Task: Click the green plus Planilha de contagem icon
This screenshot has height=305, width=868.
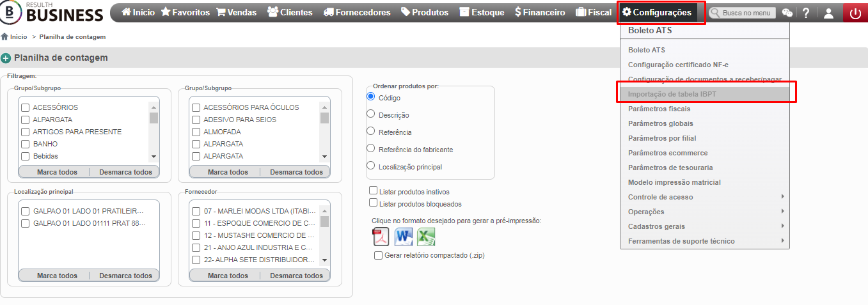Action: click(x=6, y=58)
